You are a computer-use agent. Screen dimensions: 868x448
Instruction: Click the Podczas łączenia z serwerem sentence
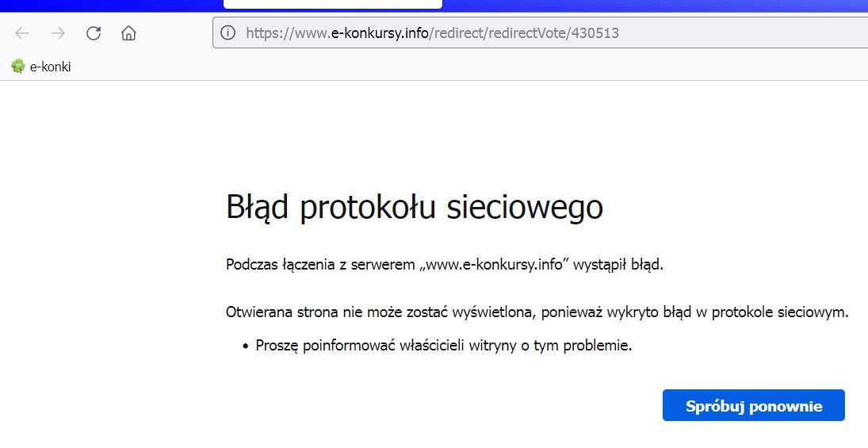click(x=444, y=265)
